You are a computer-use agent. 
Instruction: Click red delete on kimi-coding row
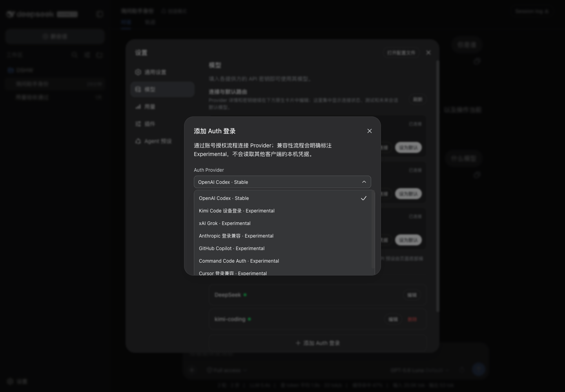(412, 319)
